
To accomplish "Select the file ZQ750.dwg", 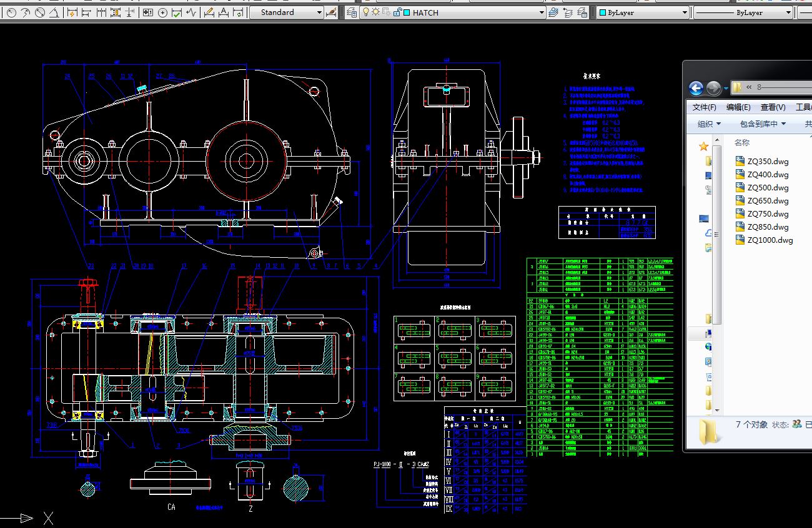I will [762, 214].
